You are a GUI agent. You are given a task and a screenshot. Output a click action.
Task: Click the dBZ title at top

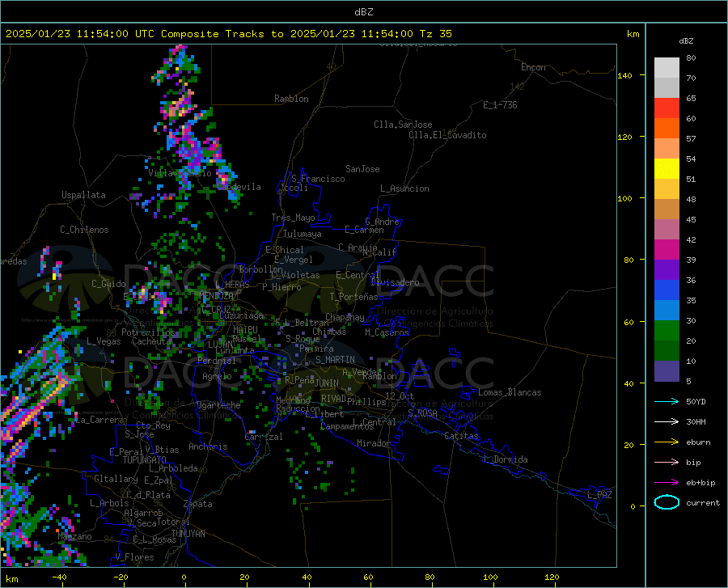[363, 12]
